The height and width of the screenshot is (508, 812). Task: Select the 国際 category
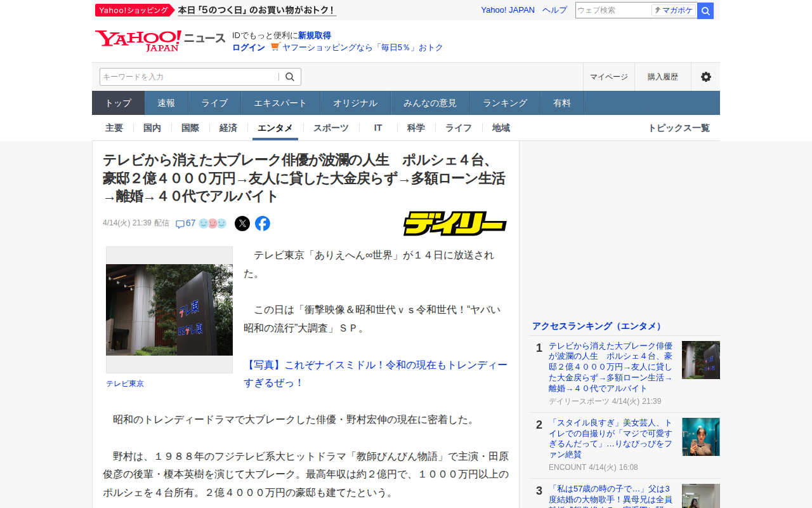[190, 128]
